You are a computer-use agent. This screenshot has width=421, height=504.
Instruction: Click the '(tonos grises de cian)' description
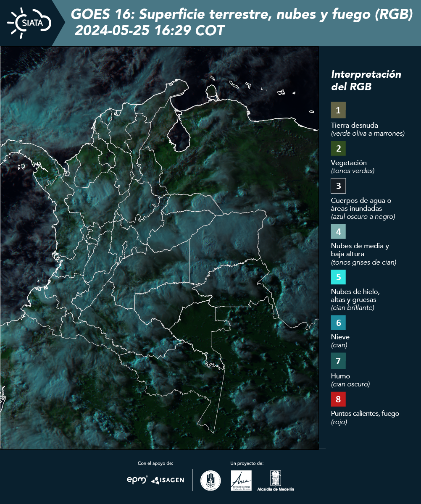364,262
